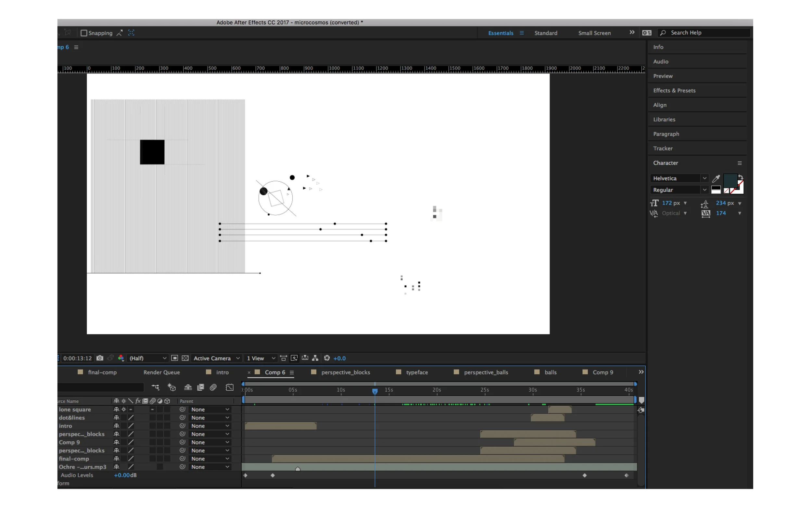Image resolution: width=812 pixels, height=508 pixels.
Task: Click the current time indicator handle
Action: point(374,391)
